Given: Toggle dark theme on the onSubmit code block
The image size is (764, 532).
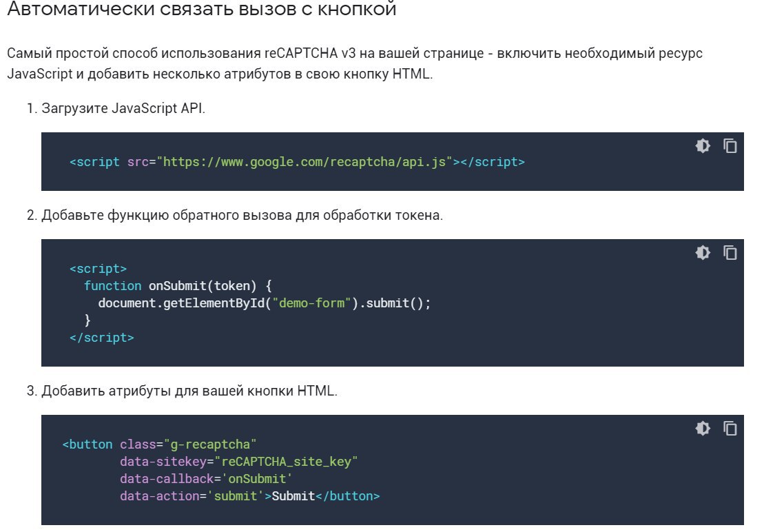Looking at the screenshot, I should [x=703, y=252].
